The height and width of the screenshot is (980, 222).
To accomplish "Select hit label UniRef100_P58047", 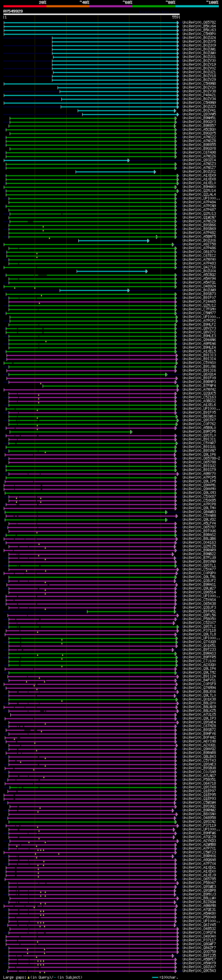I will (x=199, y=883).
